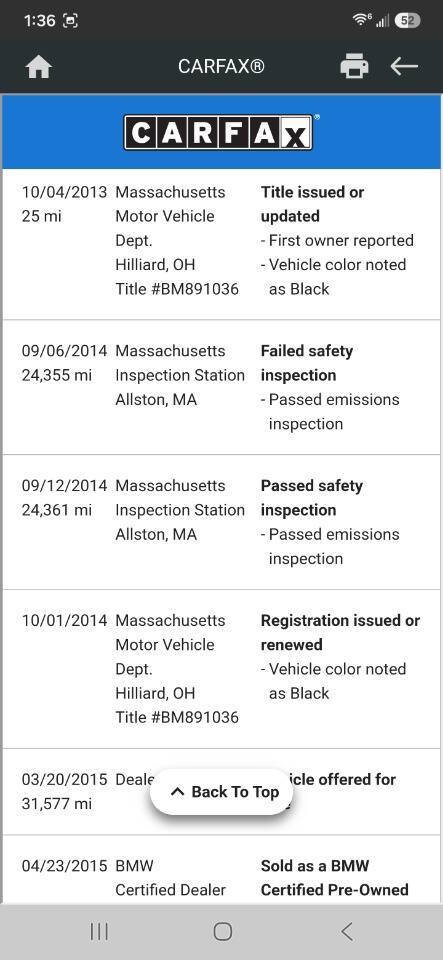Tap the Android home circle button

click(223, 932)
